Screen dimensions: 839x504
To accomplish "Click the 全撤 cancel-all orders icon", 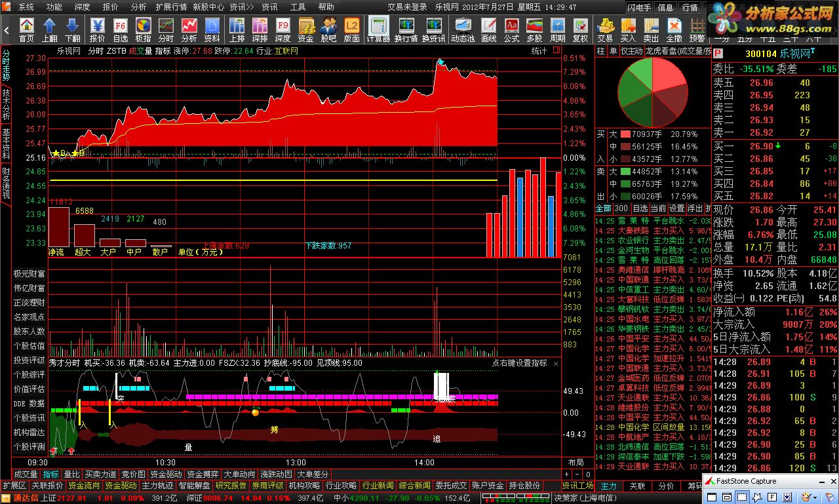I will click(x=674, y=30).
